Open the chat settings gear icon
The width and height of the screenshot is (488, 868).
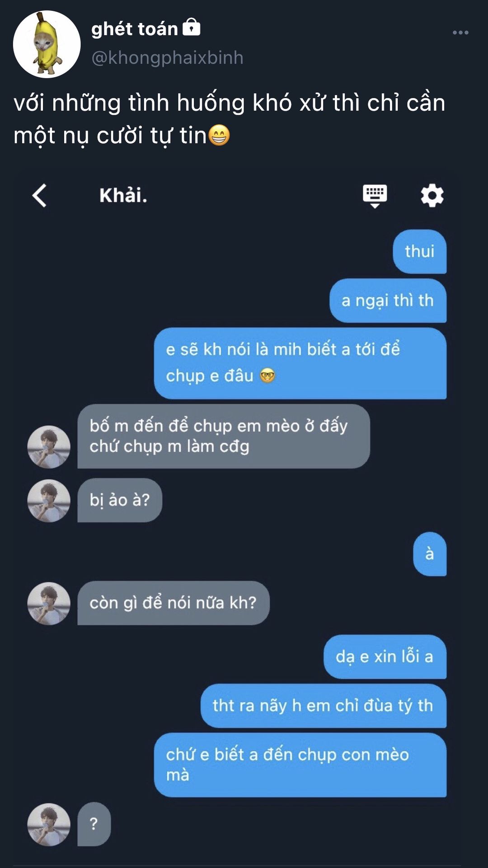tap(432, 195)
